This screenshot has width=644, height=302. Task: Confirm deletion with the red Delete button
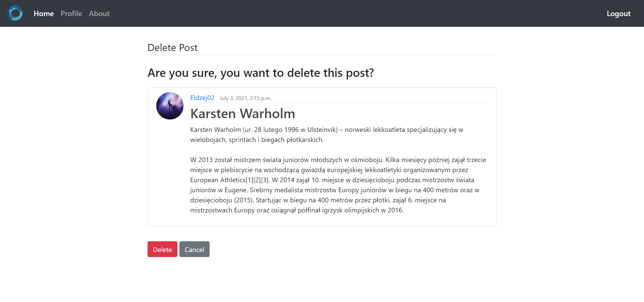(x=162, y=249)
